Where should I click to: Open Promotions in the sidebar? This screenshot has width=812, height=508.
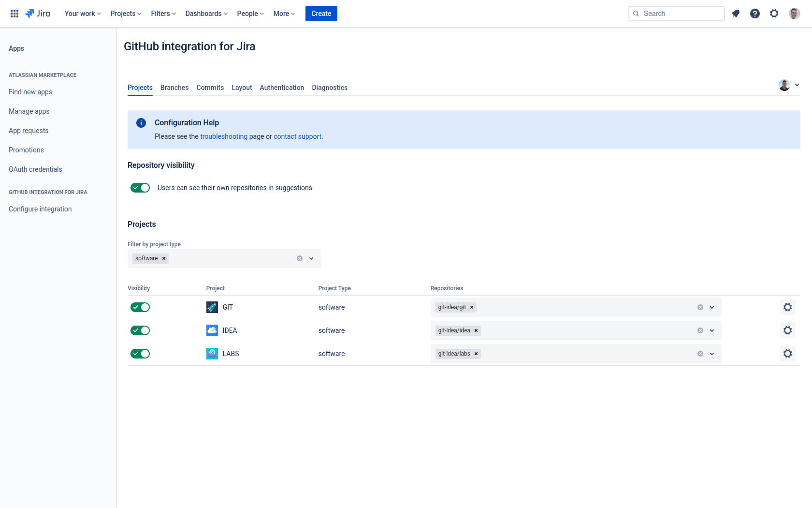pos(26,150)
